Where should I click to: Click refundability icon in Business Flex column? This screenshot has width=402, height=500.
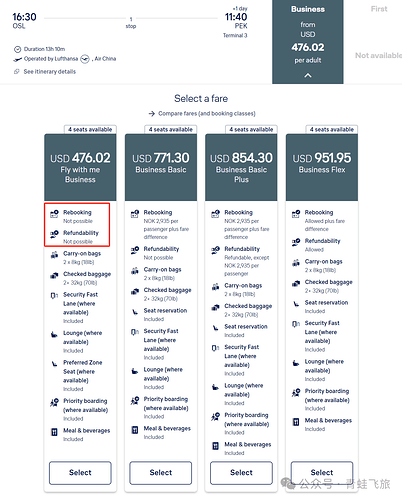296,242
